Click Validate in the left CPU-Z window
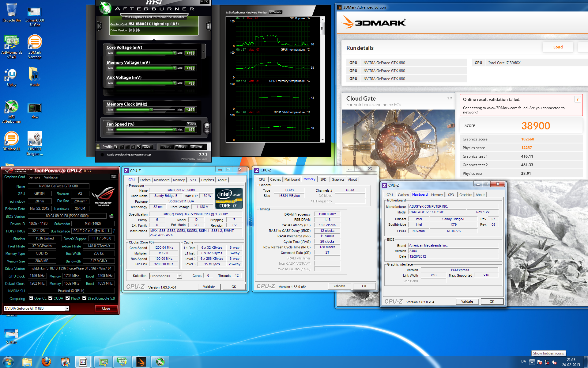This screenshot has width=588, height=368. [209, 287]
